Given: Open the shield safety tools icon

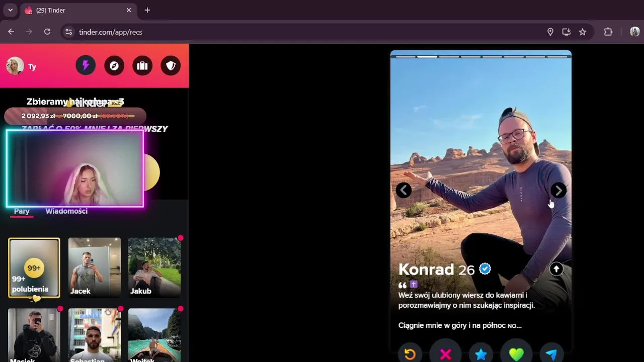Looking at the screenshot, I should click(171, 66).
